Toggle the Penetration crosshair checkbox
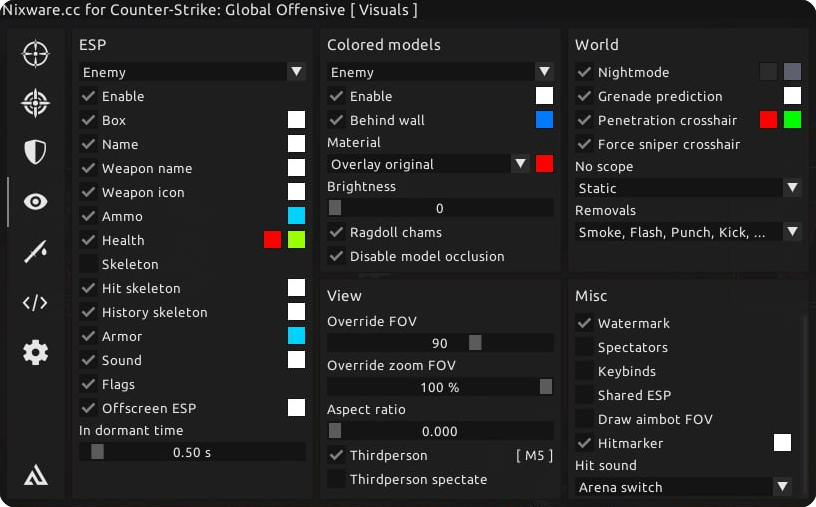Image resolution: width=816 pixels, height=507 pixels. pos(584,120)
